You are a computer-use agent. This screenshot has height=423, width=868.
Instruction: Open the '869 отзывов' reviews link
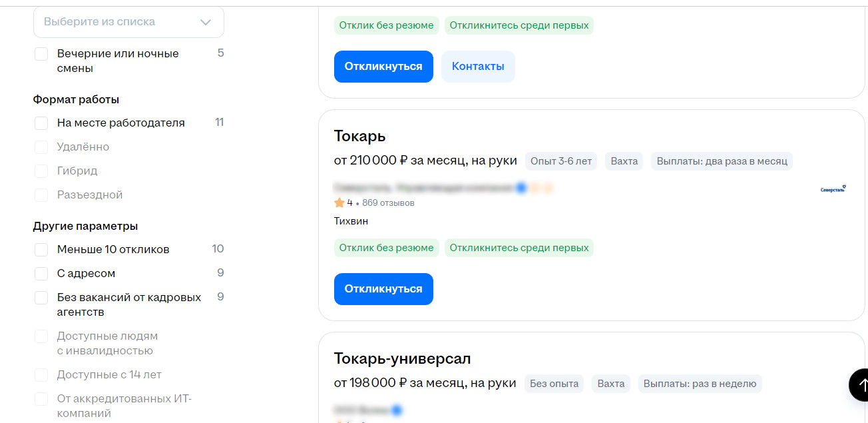point(388,203)
